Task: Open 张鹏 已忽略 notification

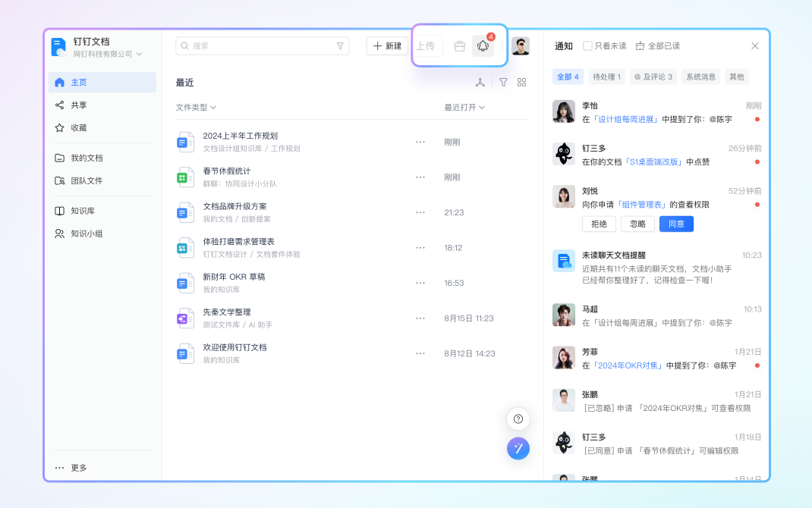Action: tap(657, 401)
